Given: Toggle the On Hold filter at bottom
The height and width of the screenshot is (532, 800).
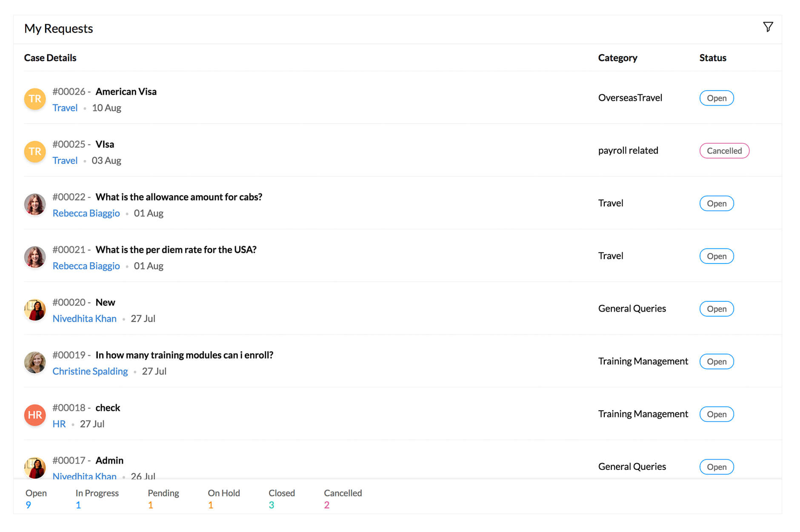Looking at the screenshot, I should pyautogui.click(x=223, y=498).
